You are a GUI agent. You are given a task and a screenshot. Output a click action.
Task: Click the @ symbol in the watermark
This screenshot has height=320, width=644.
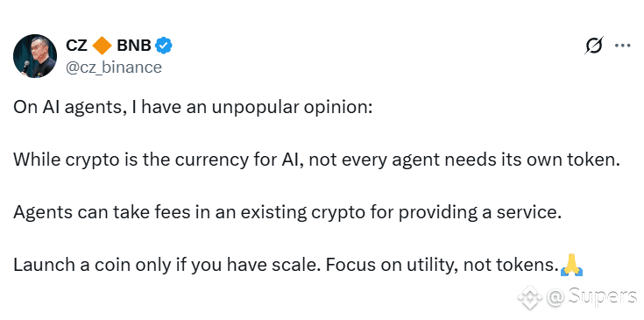[556, 297]
